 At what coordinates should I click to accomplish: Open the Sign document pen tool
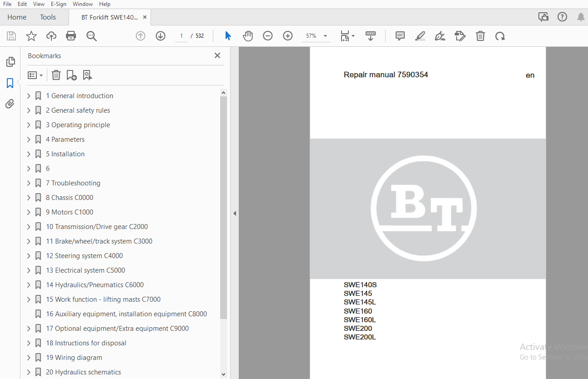(440, 36)
